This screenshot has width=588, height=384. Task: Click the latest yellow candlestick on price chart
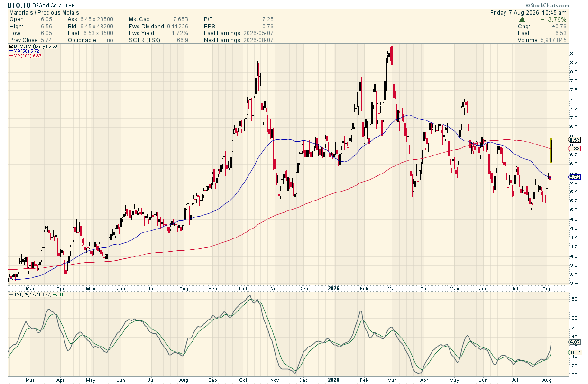(x=551, y=150)
